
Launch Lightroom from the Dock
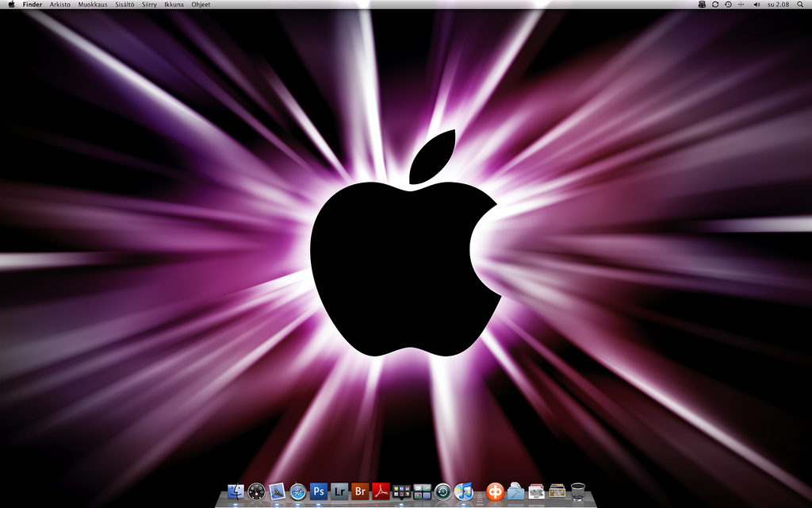tap(339, 491)
